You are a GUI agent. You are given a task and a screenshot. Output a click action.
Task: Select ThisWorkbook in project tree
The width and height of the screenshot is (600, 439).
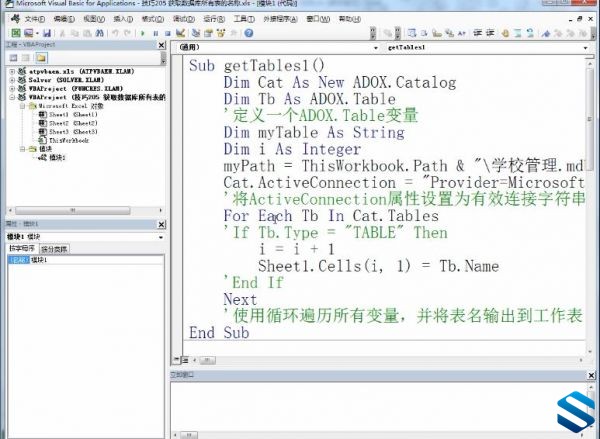[x=69, y=140]
